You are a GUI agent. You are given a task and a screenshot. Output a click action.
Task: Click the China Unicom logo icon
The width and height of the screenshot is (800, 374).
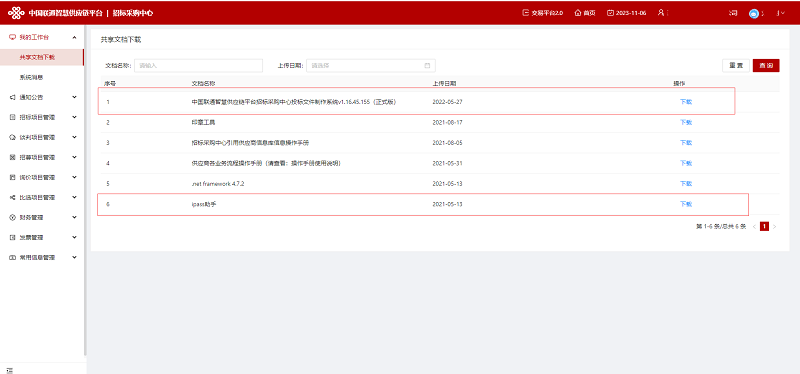click(x=16, y=13)
